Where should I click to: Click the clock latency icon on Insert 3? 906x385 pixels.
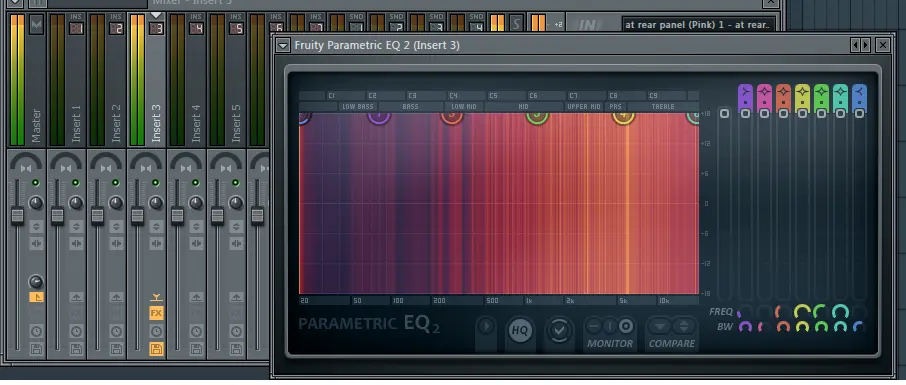click(x=156, y=331)
